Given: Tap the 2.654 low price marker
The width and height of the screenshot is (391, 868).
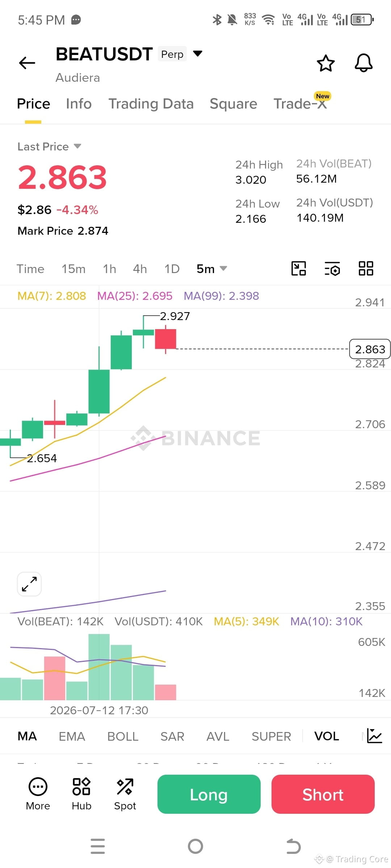Looking at the screenshot, I should [42, 458].
